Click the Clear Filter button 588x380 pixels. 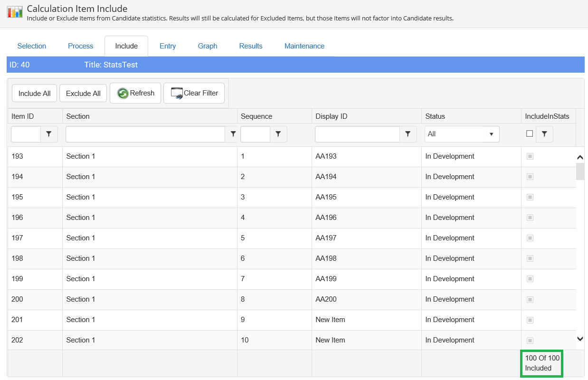tap(194, 93)
